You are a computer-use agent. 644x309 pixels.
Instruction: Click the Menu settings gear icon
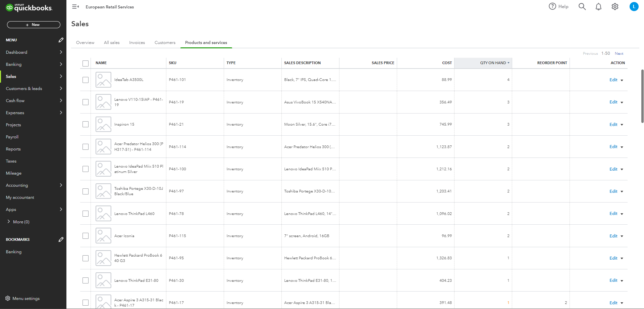(x=8, y=298)
